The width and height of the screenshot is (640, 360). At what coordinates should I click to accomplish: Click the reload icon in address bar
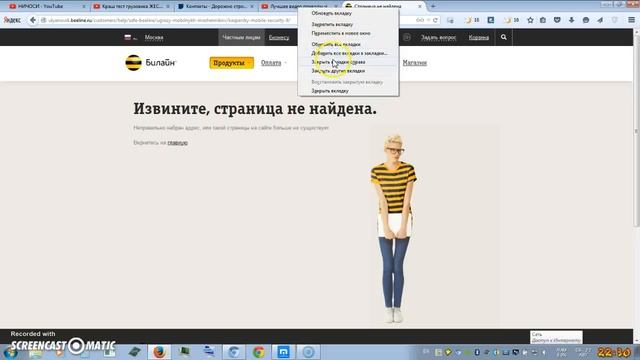pyautogui.click(x=435, y=20)
